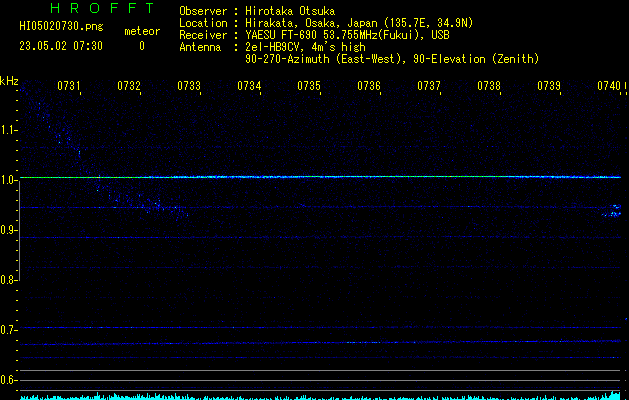The width and height of the screenshot is (629, 400).
Task: Click the 0740 time marker
Action: 609,86
